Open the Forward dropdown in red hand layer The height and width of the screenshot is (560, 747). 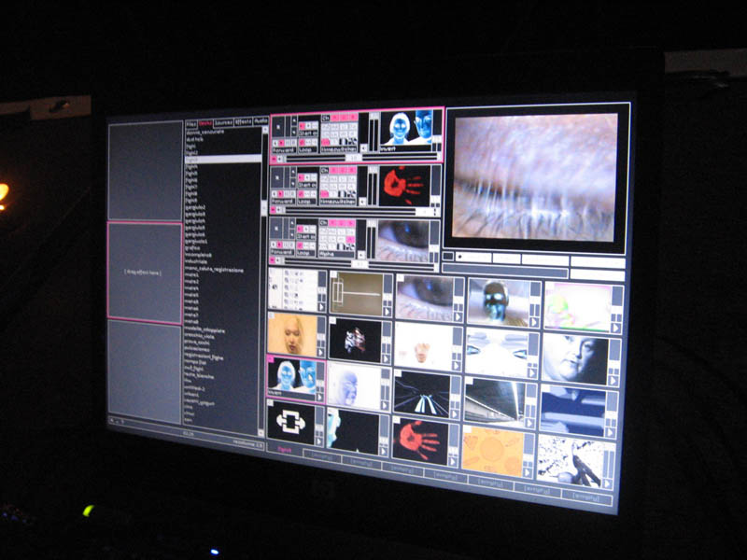coord(283,202)
